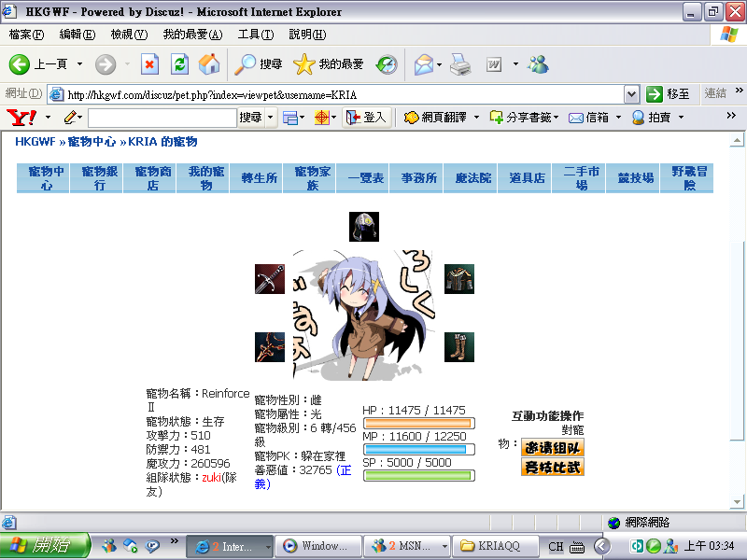Click the pet's sword weapon item icon

click(270, 279)
